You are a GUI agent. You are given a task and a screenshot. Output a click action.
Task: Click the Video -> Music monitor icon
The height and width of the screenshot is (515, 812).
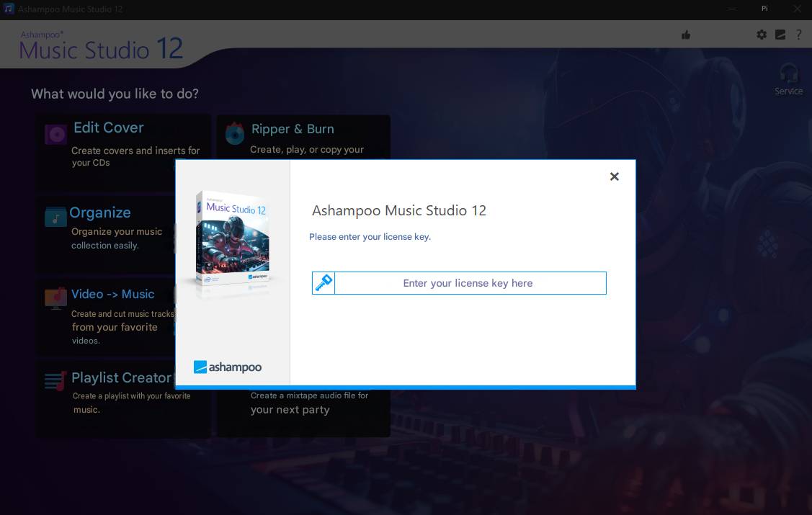[55, 298]
